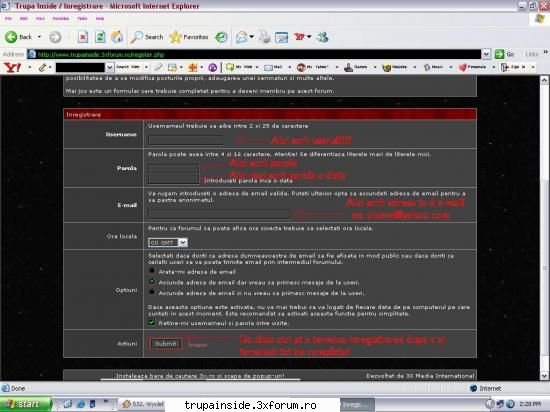
Task: Click the vertical page scrollbar
Action: (x=544, y=228)
